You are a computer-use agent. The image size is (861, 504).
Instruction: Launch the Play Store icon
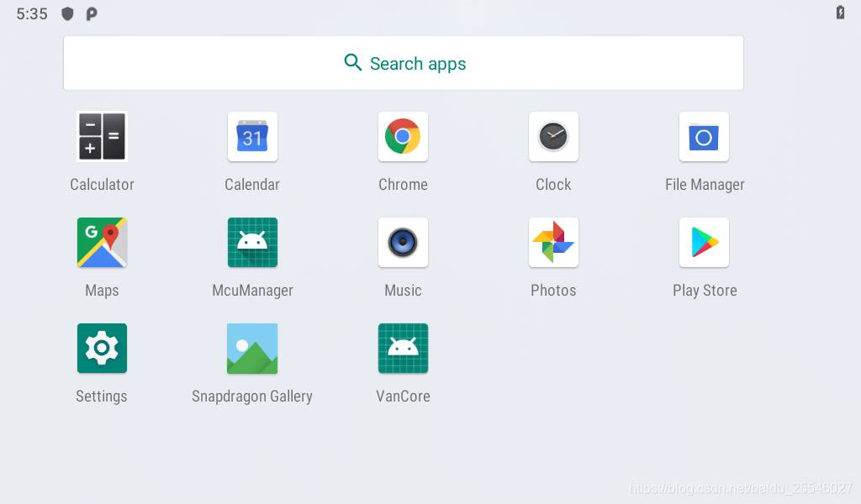pyautogui.click(x=704, y=243)
